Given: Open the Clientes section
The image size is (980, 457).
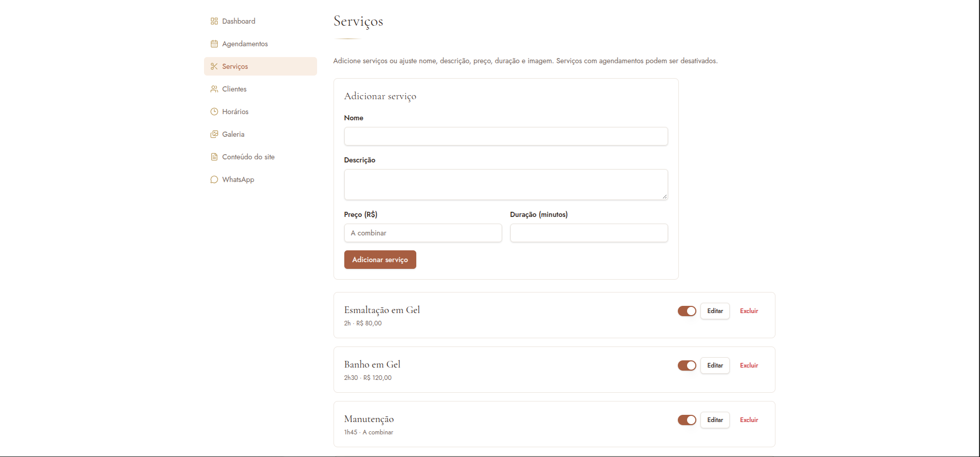Looking at the screenshot, I should pyautogui.click(x=261, y=89).
